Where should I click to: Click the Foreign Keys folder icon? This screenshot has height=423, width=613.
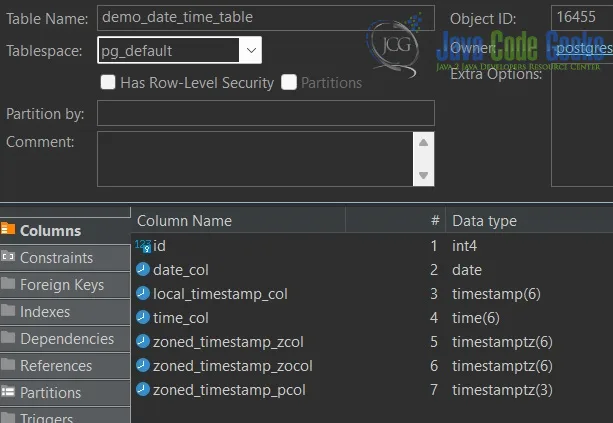coord(8,283)
